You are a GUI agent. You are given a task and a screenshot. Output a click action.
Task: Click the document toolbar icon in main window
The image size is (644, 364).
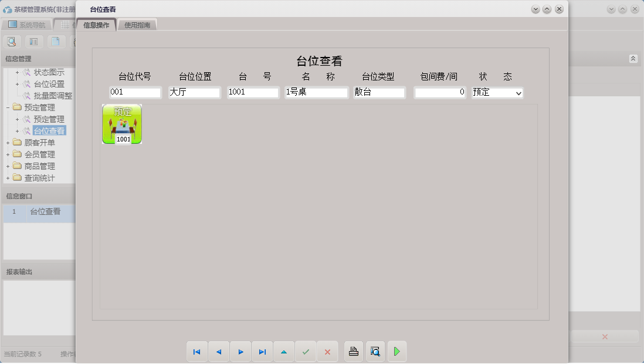coord(56,42)
